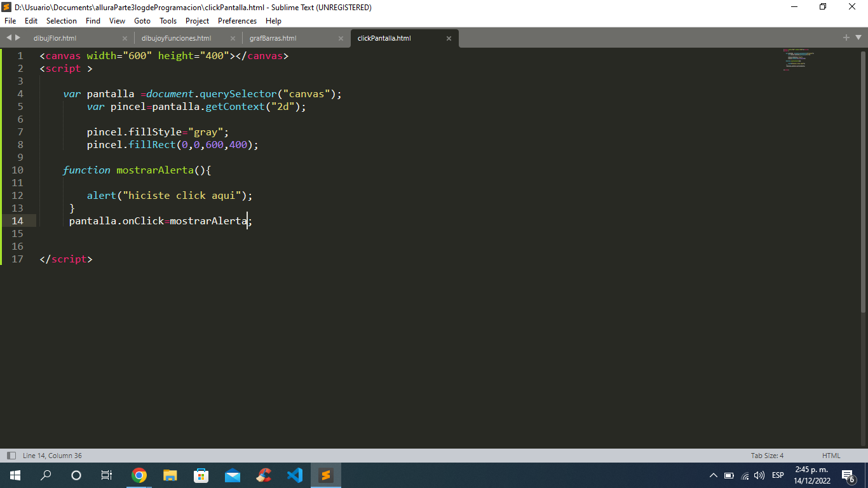Switch to the dibujoyFunciones.html tab
The width and height of the screenshot is (868, 488).
187,38
